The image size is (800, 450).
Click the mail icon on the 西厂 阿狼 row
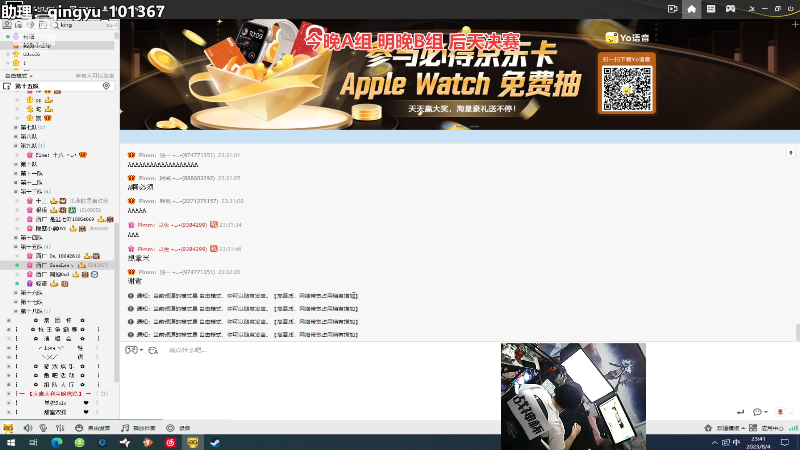pos(94,274)
